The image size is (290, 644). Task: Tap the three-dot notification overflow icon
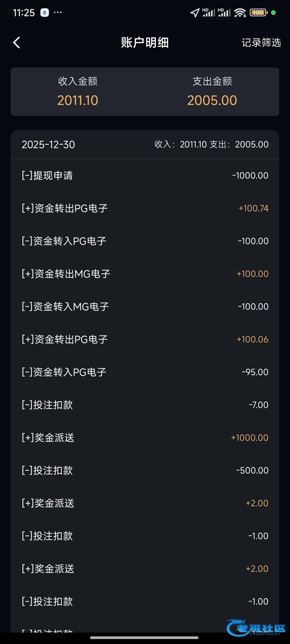pyautogui.click(x=58, y=13)
